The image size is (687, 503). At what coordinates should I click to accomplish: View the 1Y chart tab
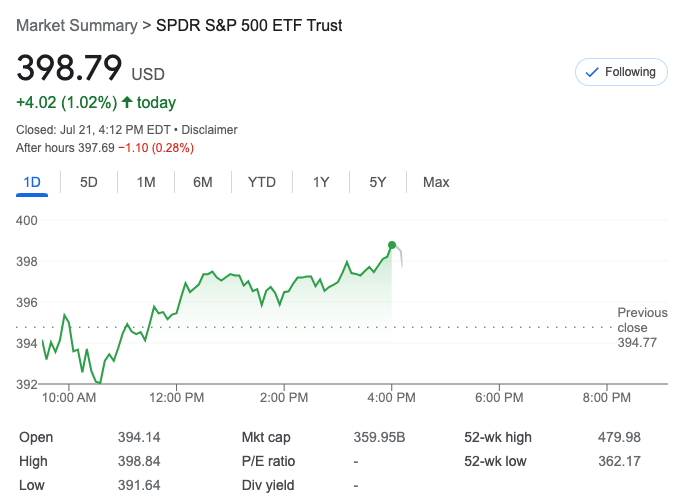point(321,182)
